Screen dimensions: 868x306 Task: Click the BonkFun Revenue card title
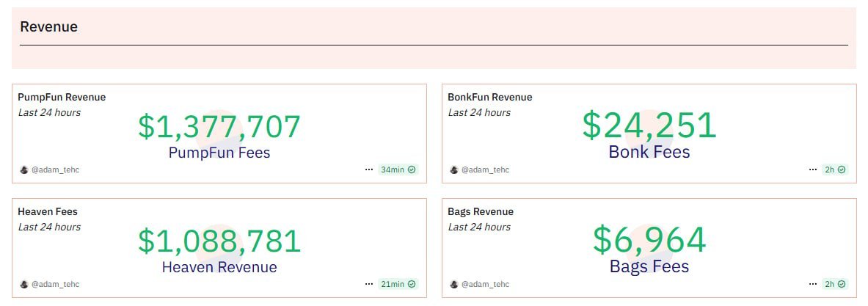click(490, 98)
